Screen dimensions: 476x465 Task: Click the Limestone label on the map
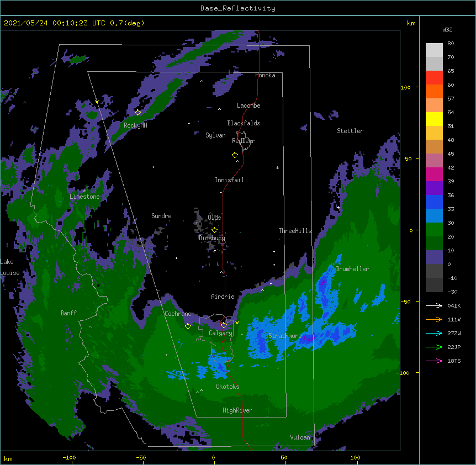click(84, 197)
